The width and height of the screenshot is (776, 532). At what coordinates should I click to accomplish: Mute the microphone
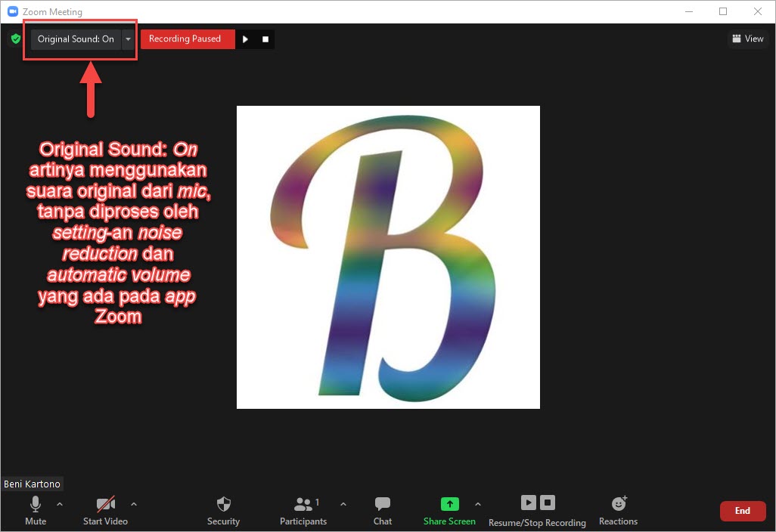pos(36,511)
